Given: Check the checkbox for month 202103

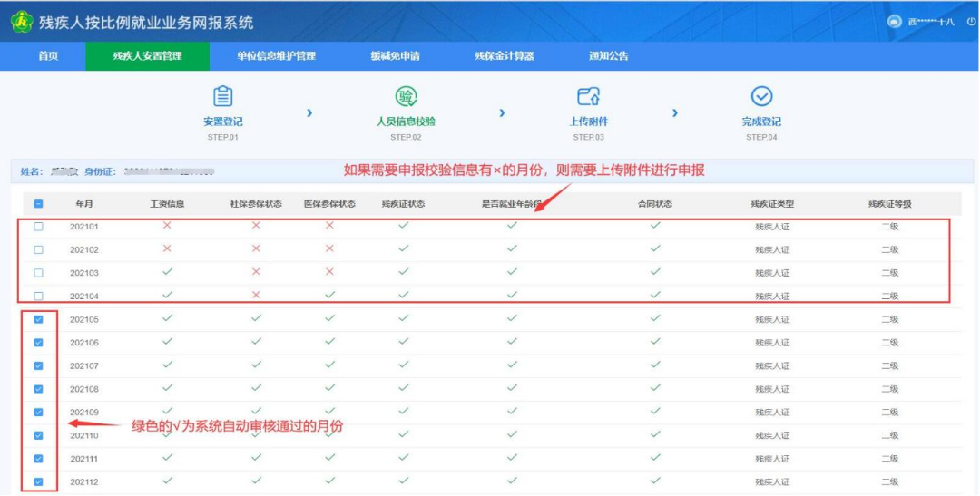Looking at the screenshot, I should click(38, 273).
